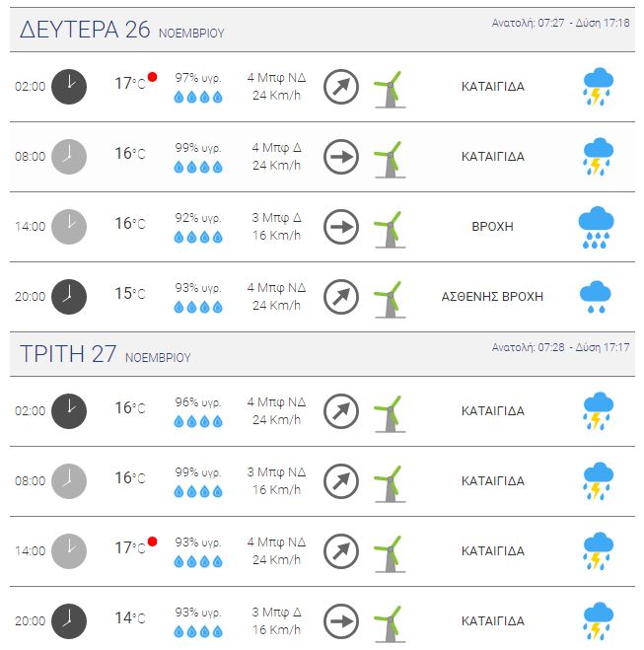Screen dimensions: 644x650
Task: Click the wind direction arrow for Monday 08:00
Action: [341, 157]
